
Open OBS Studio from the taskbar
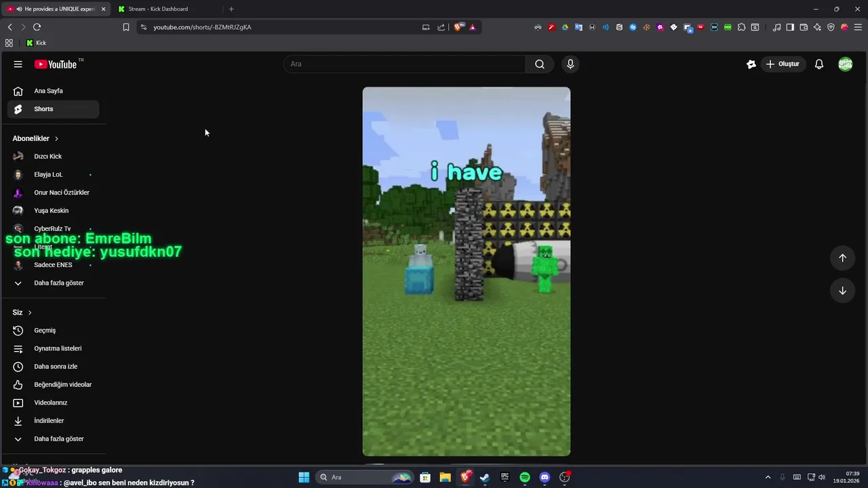pyautogui.click(x=565, y=477)
